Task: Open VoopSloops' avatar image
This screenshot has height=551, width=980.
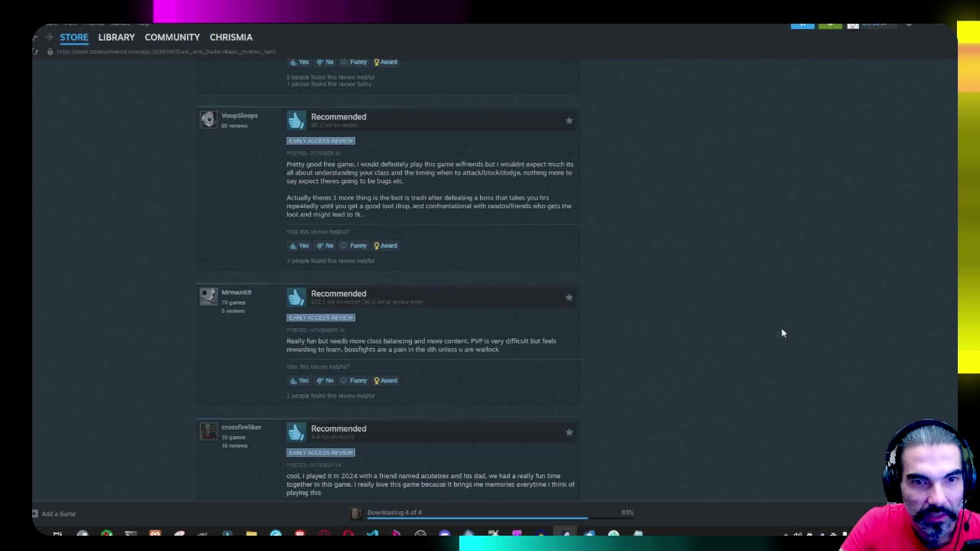Action: tap(208, 119)
